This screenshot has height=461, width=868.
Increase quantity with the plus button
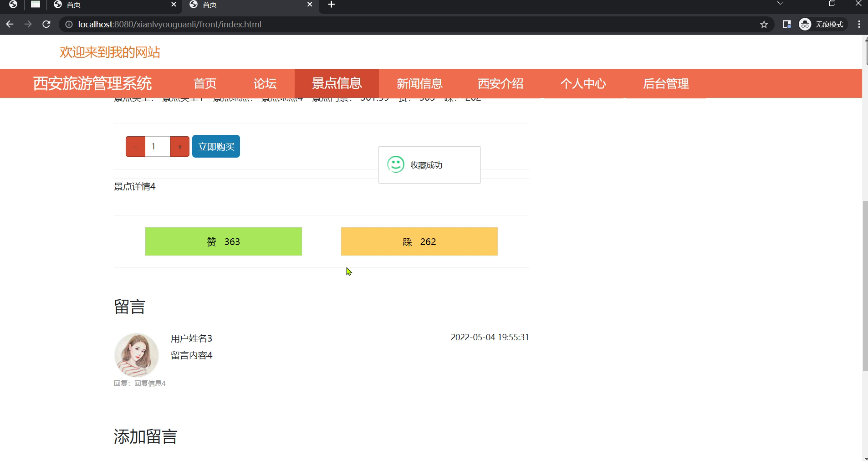[180, 147]
